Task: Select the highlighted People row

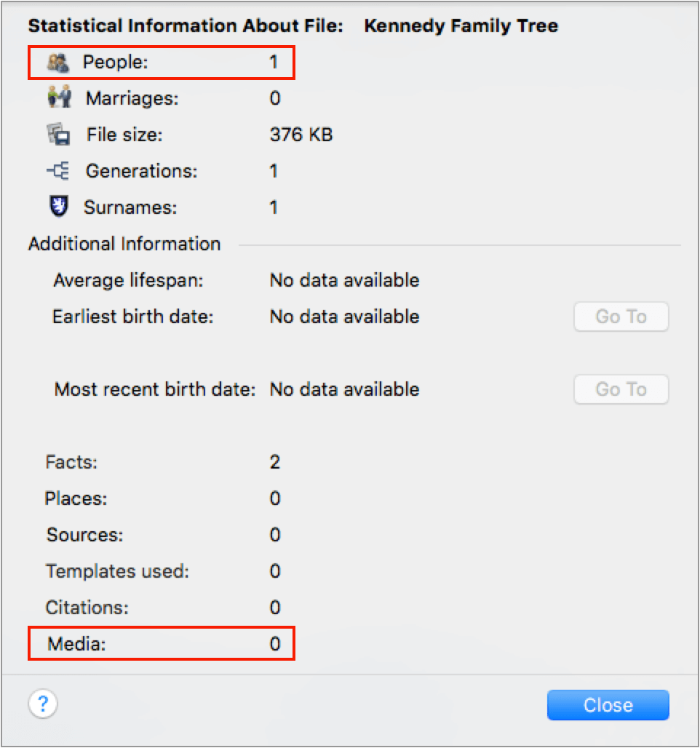Action: coord(162,62)
